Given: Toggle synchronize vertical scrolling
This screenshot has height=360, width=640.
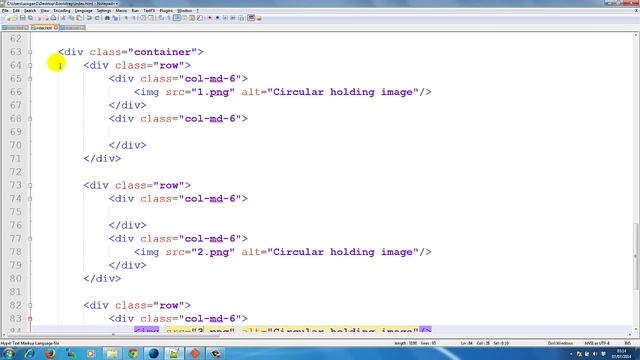Looking at the screenshot, I should 143,18.
